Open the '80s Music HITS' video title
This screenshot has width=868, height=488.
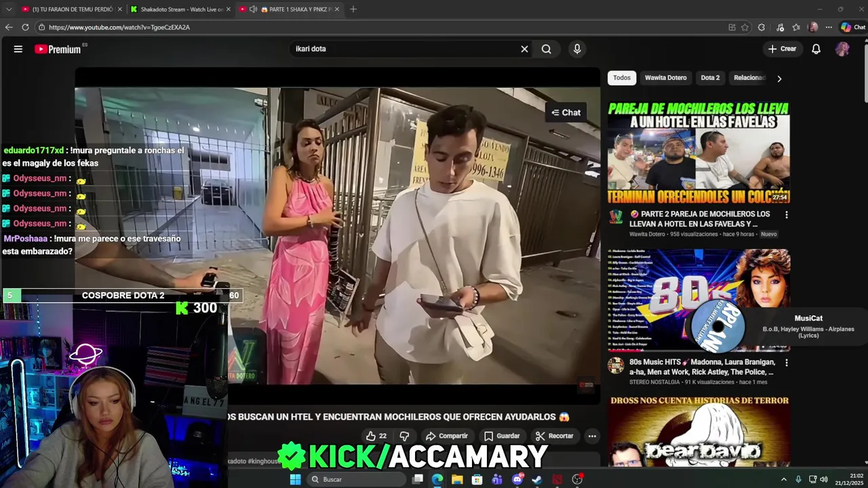coord(702,367)
